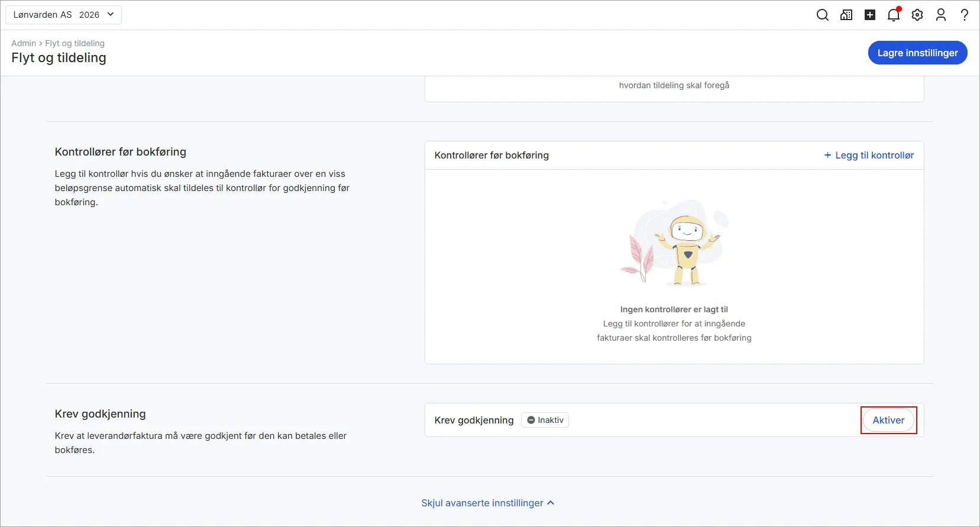Save with Lagre innstillinger button
This screenshot has width=980, height=527.
click(x=917, y=53)
